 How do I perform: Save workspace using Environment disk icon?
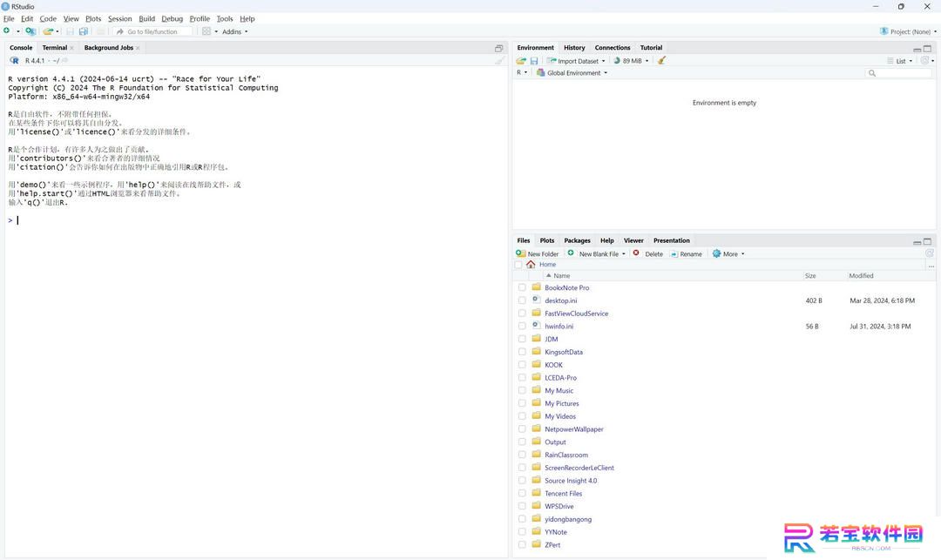point(534,61)
